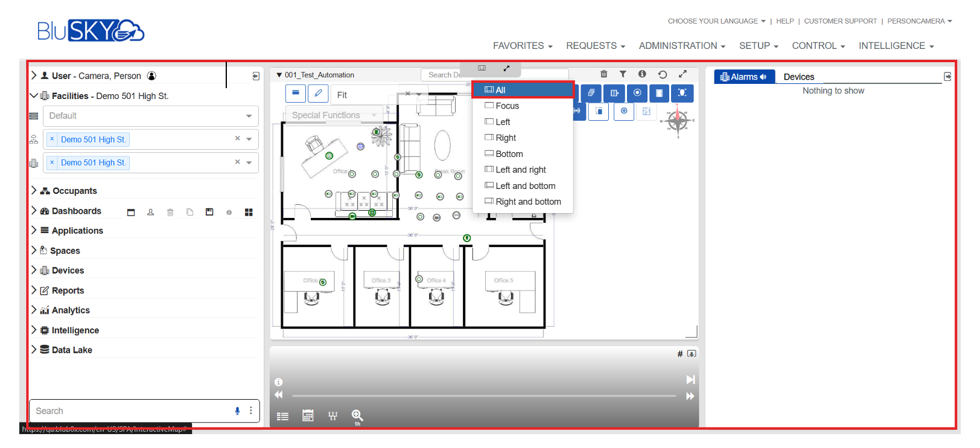The width and height of the screenshot is (980, 448).
Task: Click the microphone icon in Search box
Action: tap(237, 411)
